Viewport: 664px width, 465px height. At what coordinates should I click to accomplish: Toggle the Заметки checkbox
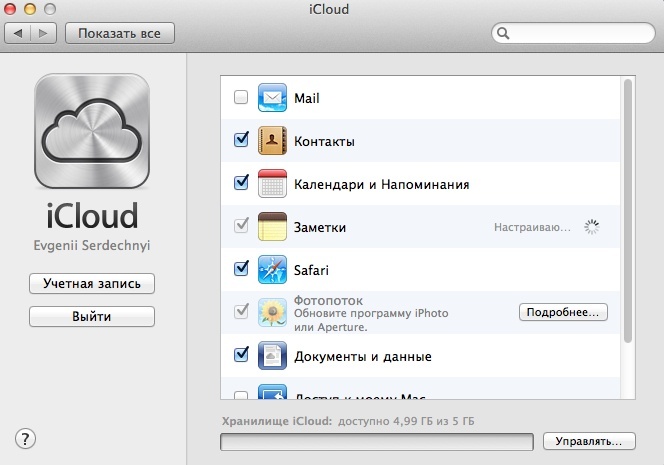click(x=241, y=225)
